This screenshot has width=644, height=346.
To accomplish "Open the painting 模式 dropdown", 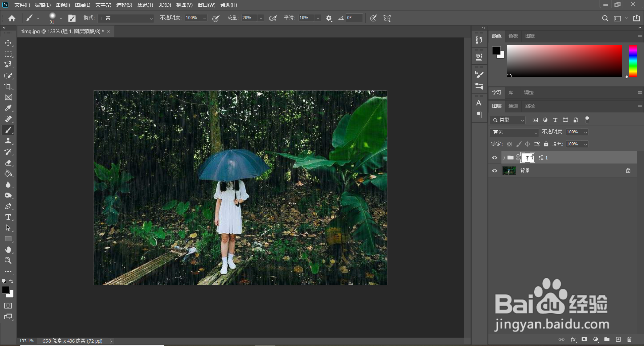I will click(126, 18).
